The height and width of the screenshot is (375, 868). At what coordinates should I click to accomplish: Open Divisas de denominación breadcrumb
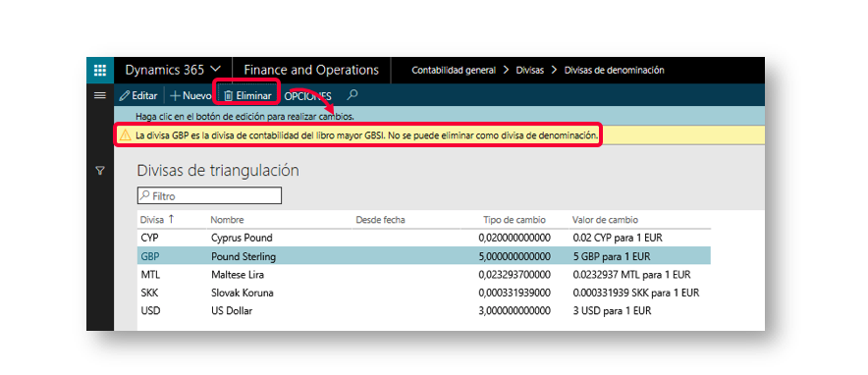[614, 71]
